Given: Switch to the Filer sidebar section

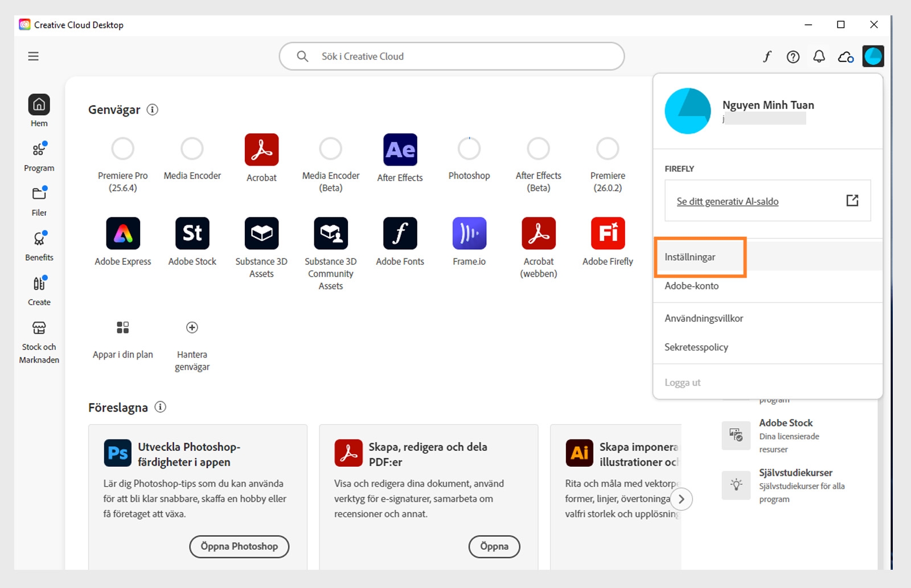Looking at the screenshot, I should click(x=39, y=200).
